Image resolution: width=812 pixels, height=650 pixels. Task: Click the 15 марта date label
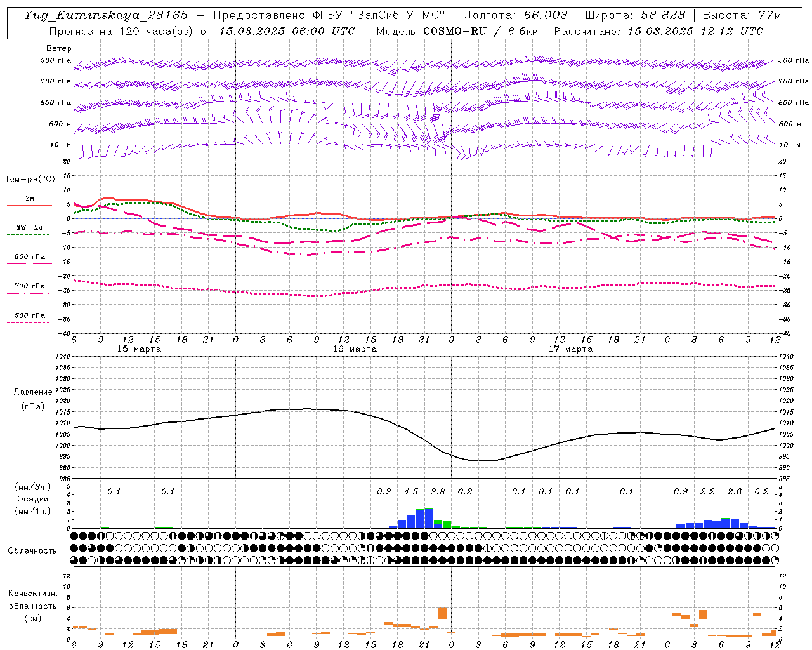click(x=140, y=349)
